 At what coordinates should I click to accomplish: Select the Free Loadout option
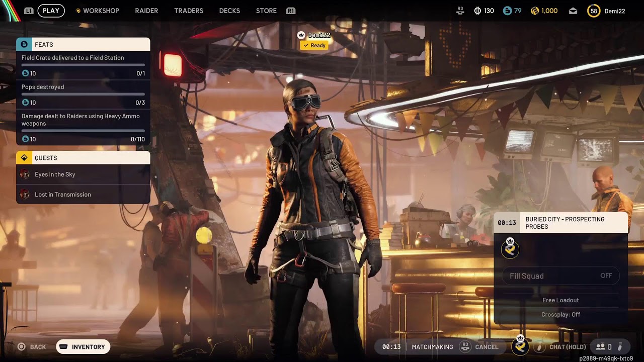coord(560,300)
